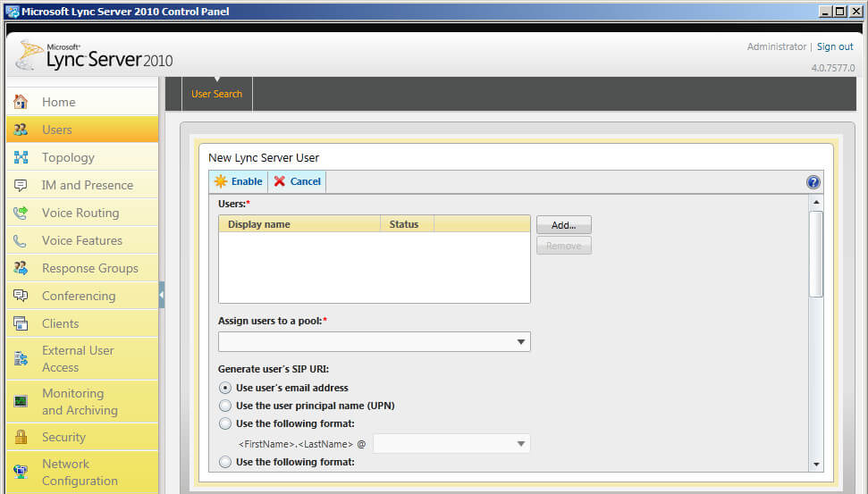Screen dimensions: 868x494
Task: Click the Response Groups icon
Action: point(21,268)
